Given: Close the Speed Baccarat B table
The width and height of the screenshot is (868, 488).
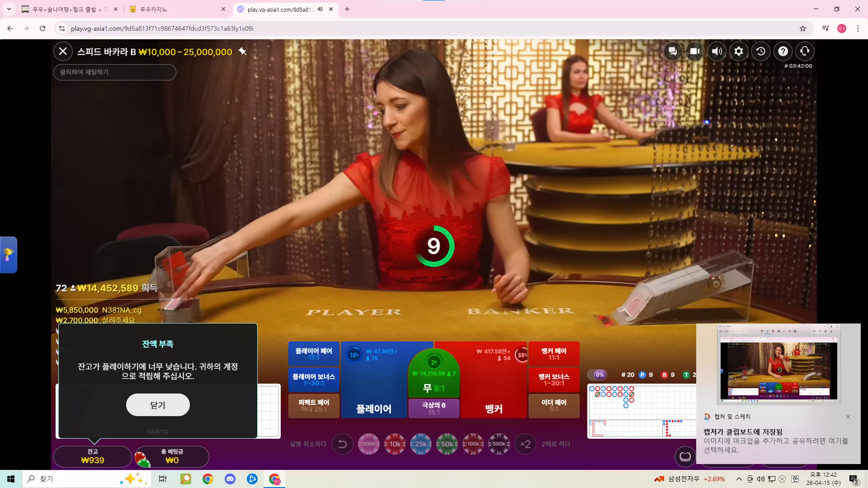Looking at the screenshot, I should (63, 52).
